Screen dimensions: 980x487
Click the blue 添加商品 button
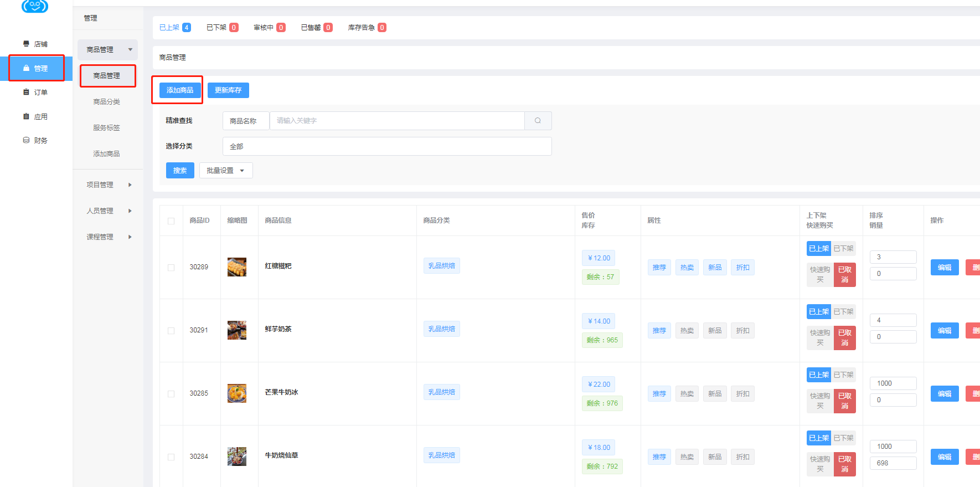(180, 90)
